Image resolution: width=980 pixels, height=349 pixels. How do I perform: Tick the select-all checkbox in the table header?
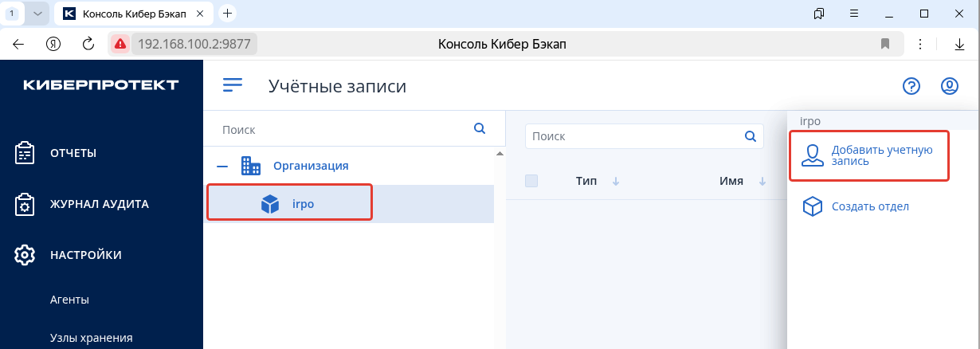tap(531, 181)
